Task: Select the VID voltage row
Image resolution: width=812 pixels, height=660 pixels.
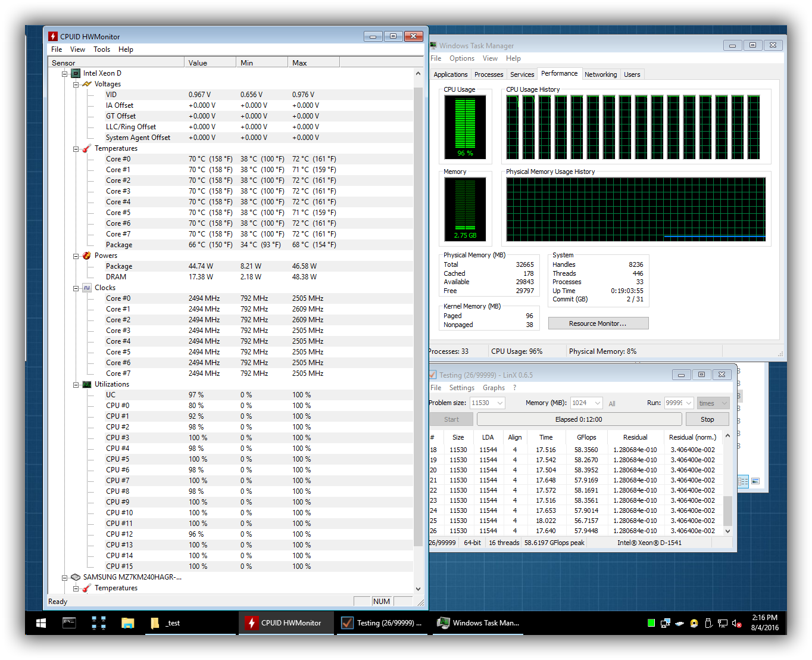Action: pos(230,95)
